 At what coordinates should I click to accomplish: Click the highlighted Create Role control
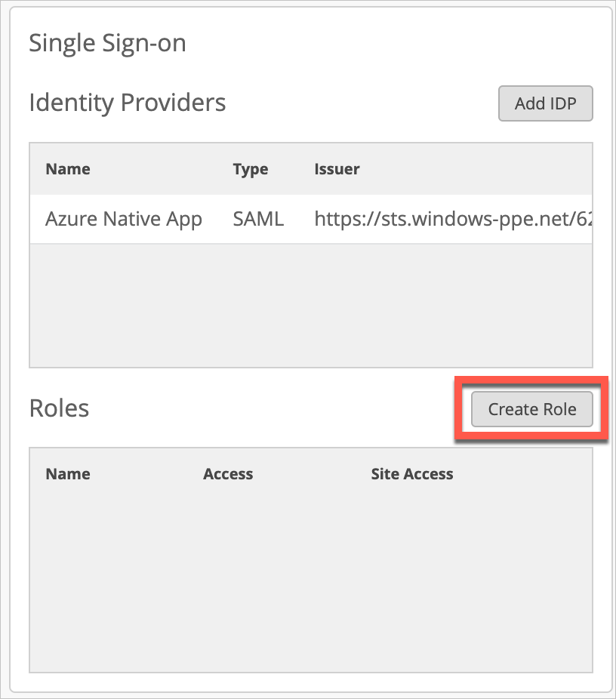pyautogui.click(x=531, y=408)
